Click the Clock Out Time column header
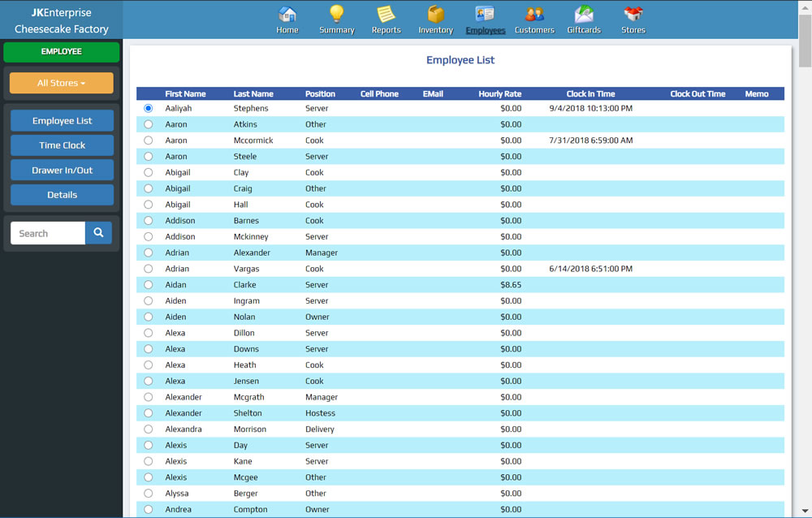Image resolution: width=812 pixels, height=518 pixels. click(x=698, y=93)
